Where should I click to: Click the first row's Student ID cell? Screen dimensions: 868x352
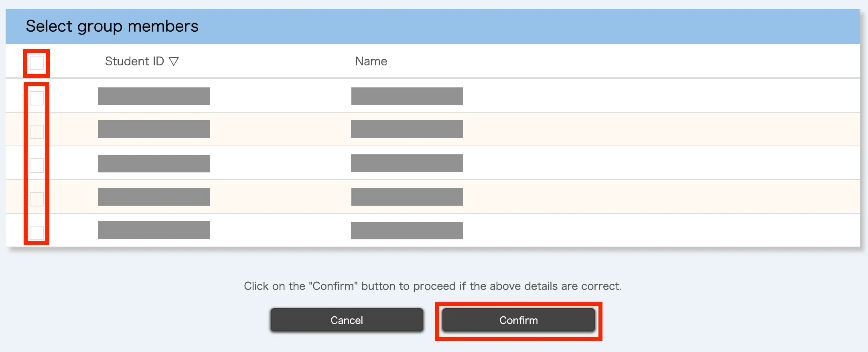coord(154,96)
